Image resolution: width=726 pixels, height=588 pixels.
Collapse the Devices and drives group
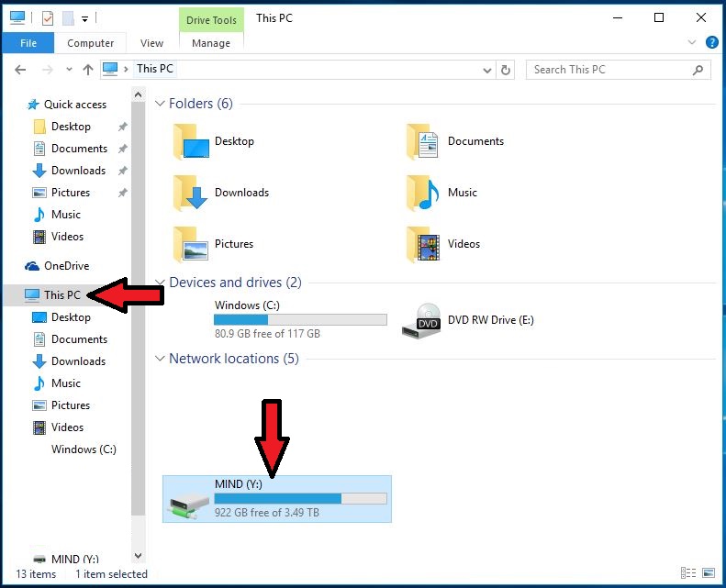161,283
